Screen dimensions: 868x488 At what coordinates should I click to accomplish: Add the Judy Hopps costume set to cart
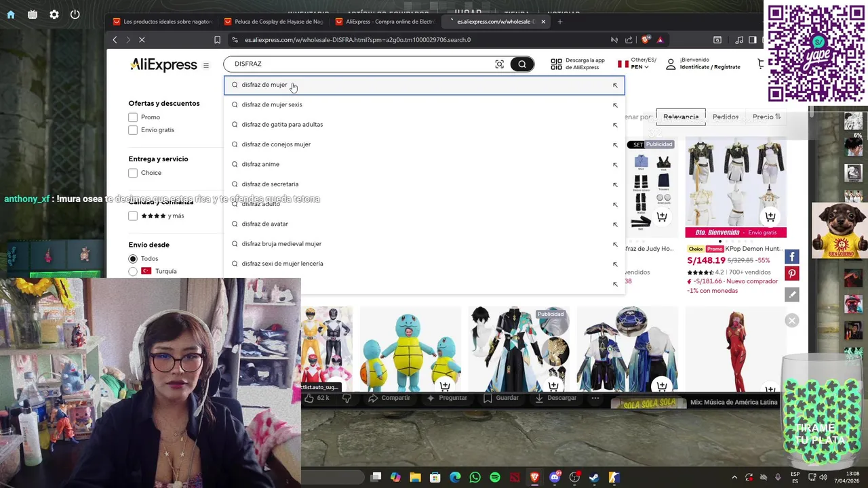(x=662, y=217)
